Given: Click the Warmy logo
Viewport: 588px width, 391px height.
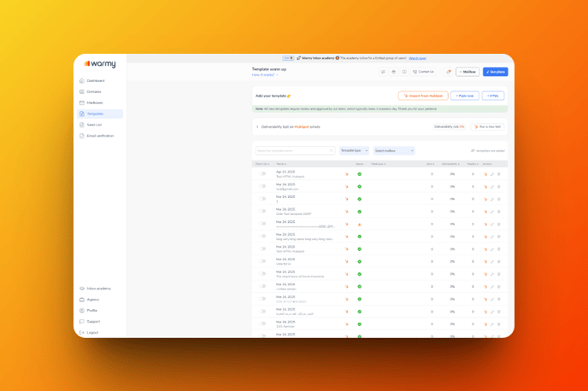Looking at the screenshot, I should [100, 64].
